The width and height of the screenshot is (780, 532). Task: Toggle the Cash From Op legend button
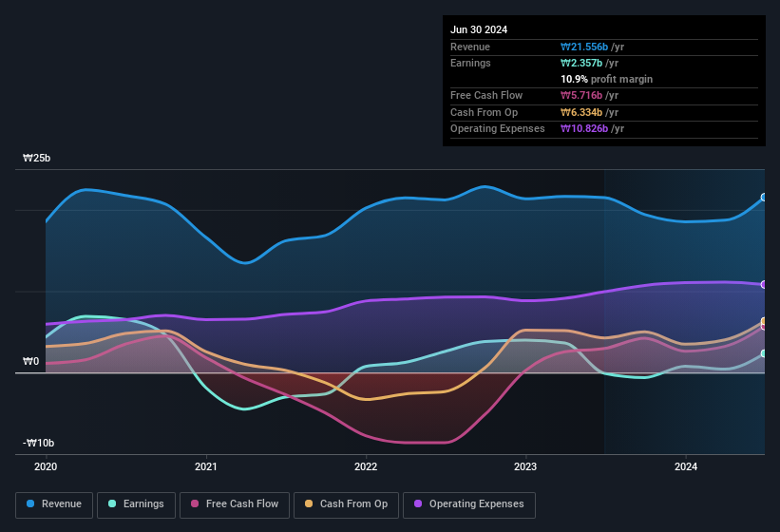pyautogui.click(x=346, y=504)
